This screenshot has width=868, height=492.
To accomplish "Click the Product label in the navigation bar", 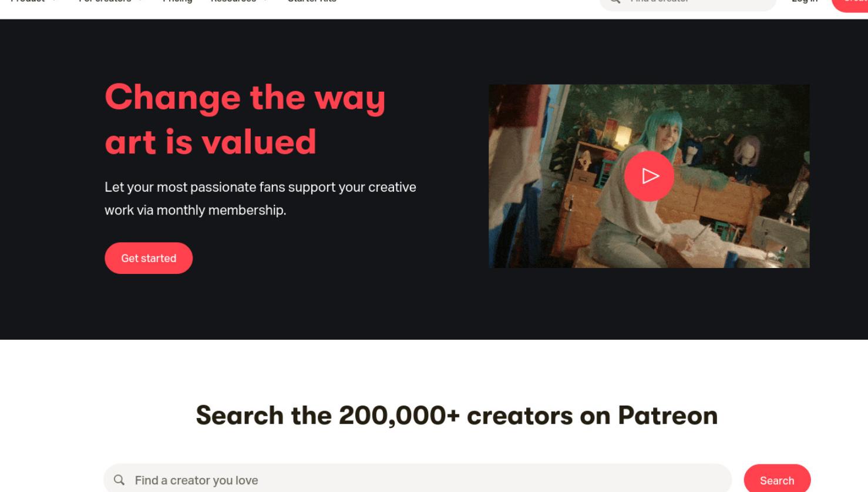I will 28,1.
